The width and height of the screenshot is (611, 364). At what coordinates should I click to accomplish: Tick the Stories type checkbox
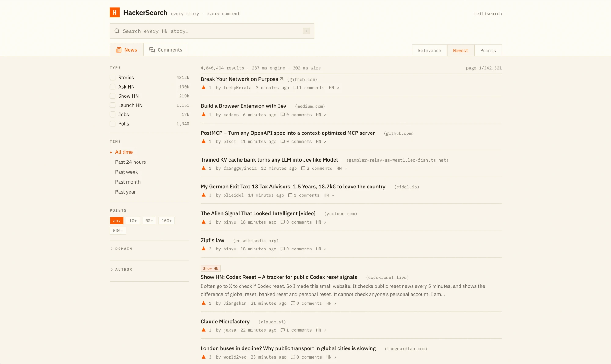click(x=113, y=78)
